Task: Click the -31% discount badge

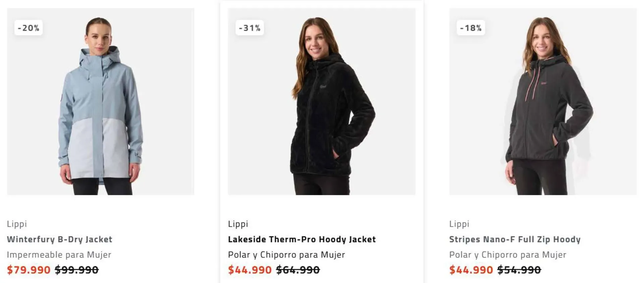Action: (250, 28)
